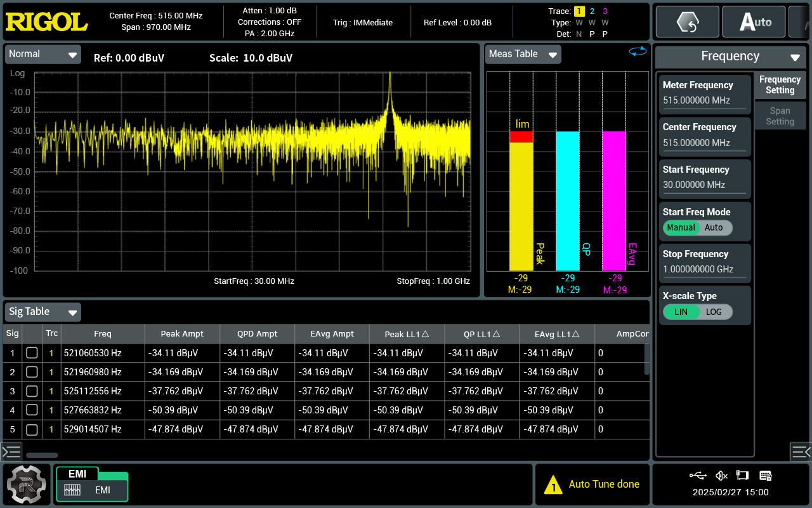This screenshot has width=812, height=508.
Task: Open the Frequency menu header dropdown
Action: (730, 56)
